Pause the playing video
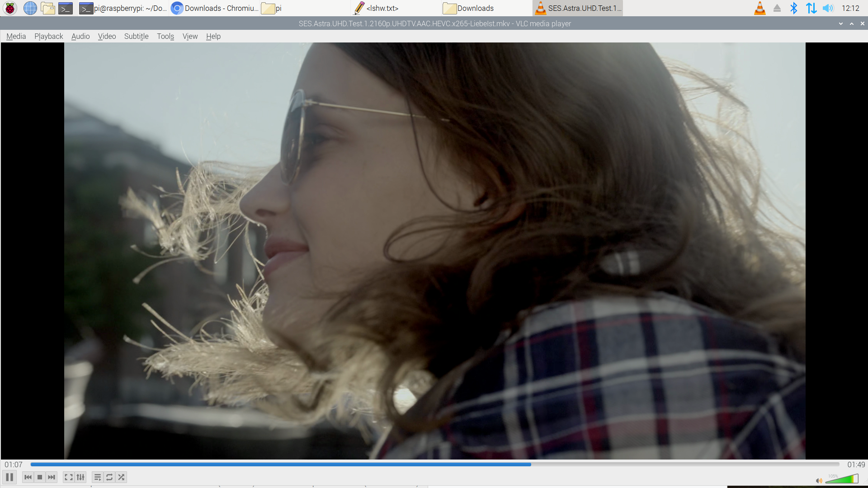 click(x=9, y=477)
